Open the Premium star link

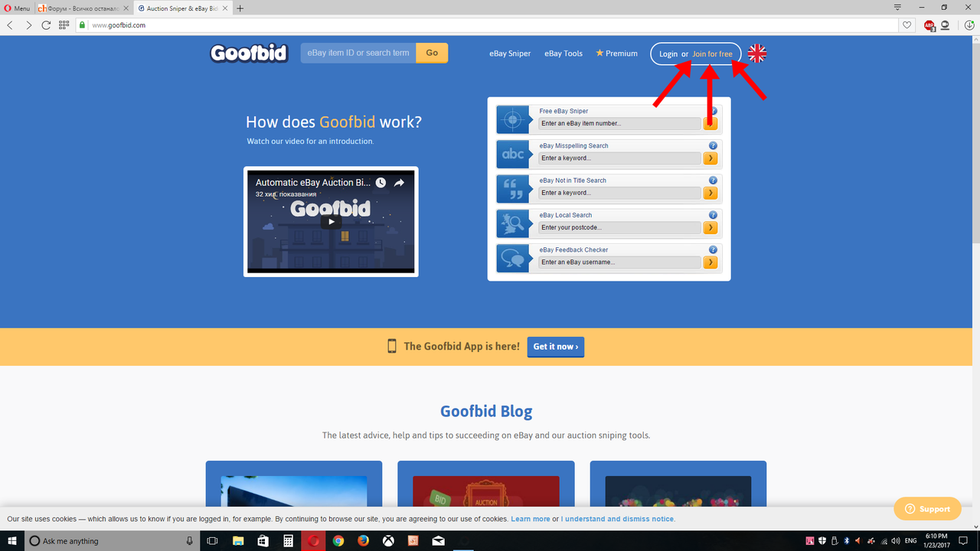click(x=617, y=54)
